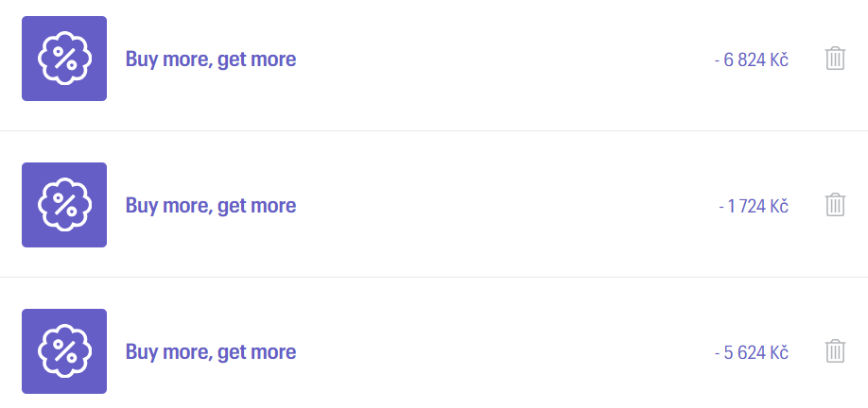
Task: Delete the discount worth 6 824 Kč
Action: pos(835,59)
